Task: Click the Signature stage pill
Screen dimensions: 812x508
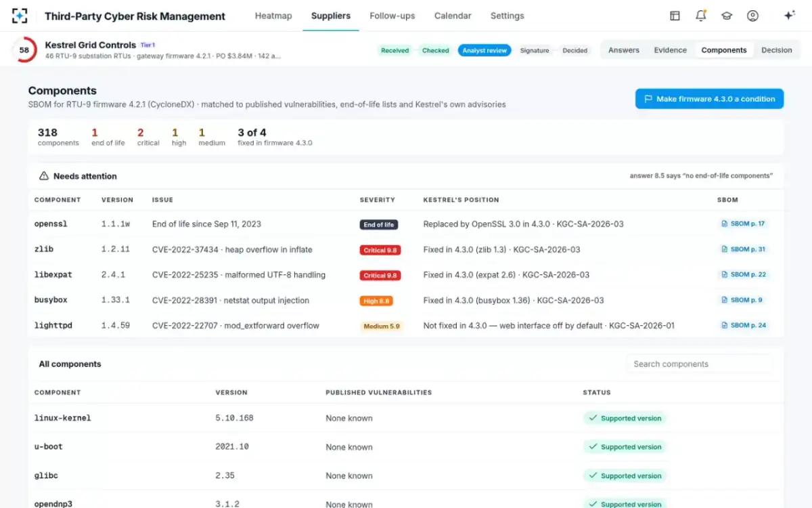Action: click(x=535, y=50)
